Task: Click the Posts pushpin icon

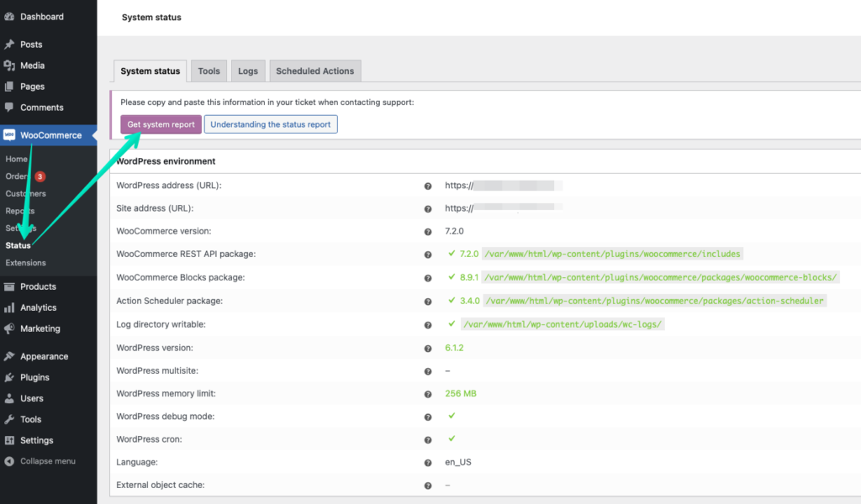Action: tap(9, 45)
